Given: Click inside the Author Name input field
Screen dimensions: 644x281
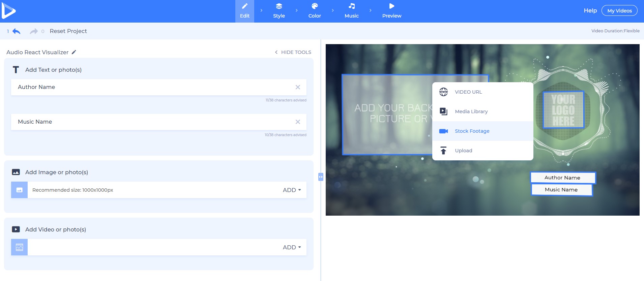Looking at the screenshot, I should (152, 87).
